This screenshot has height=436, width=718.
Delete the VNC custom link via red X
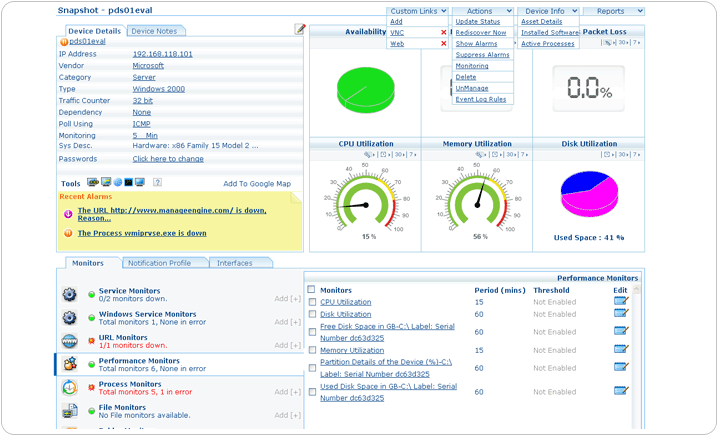[x=444, y=32]
